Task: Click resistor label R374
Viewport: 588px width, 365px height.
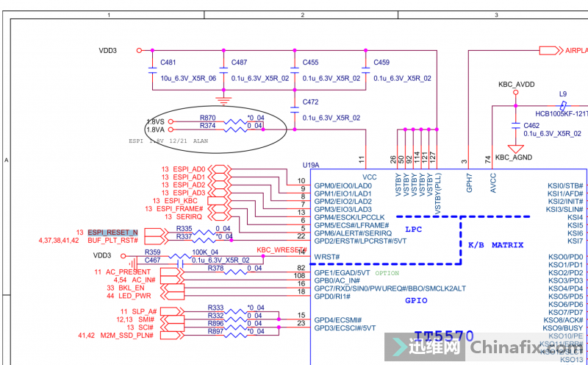Action: (x=208, y=126)
